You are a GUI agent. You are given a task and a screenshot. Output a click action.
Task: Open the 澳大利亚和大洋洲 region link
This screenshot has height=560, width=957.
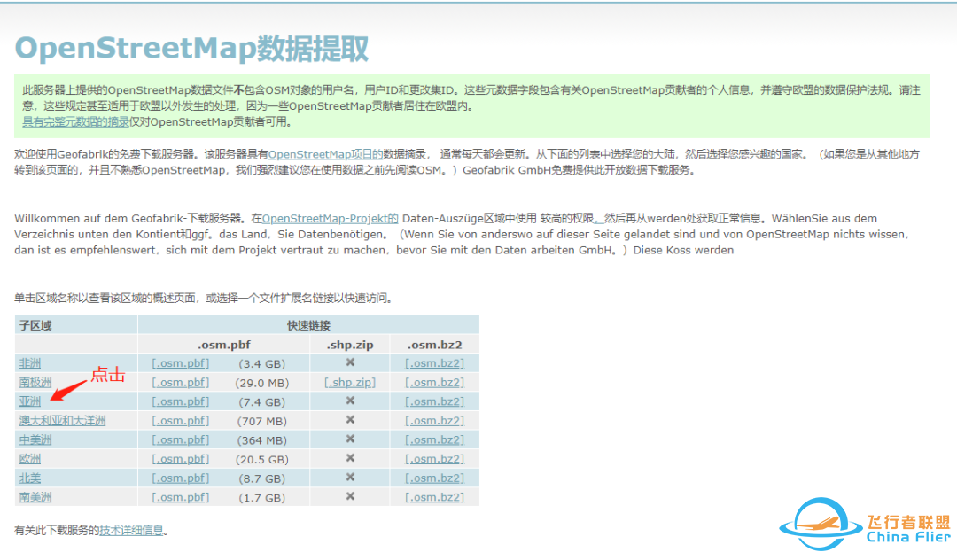click(62, 421)
